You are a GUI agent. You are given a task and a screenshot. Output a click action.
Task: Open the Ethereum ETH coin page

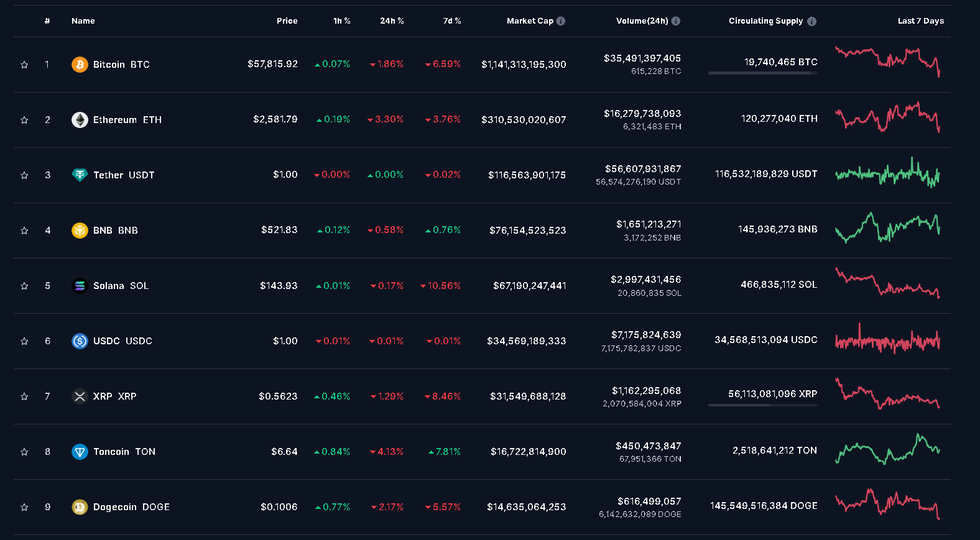coord(127,120)
